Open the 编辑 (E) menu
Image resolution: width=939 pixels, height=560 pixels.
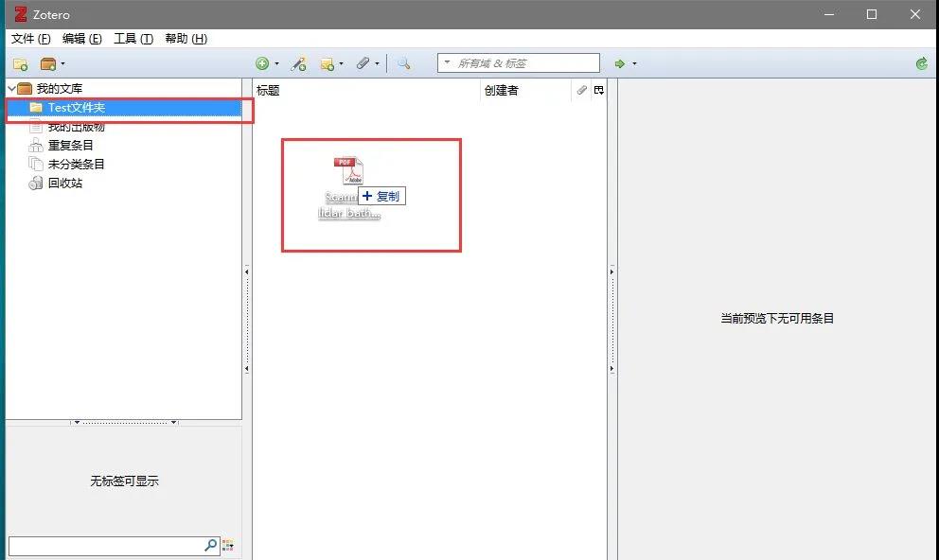[82, 38]
